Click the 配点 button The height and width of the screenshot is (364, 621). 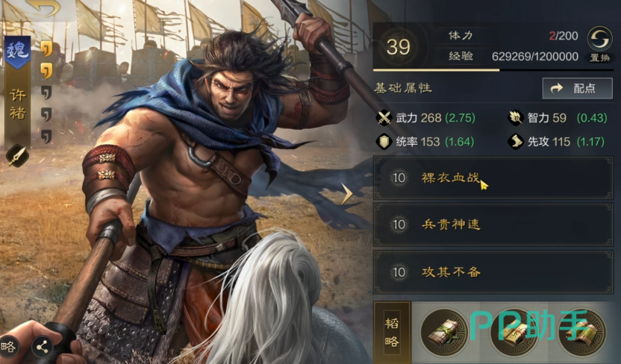click(577, 88)
